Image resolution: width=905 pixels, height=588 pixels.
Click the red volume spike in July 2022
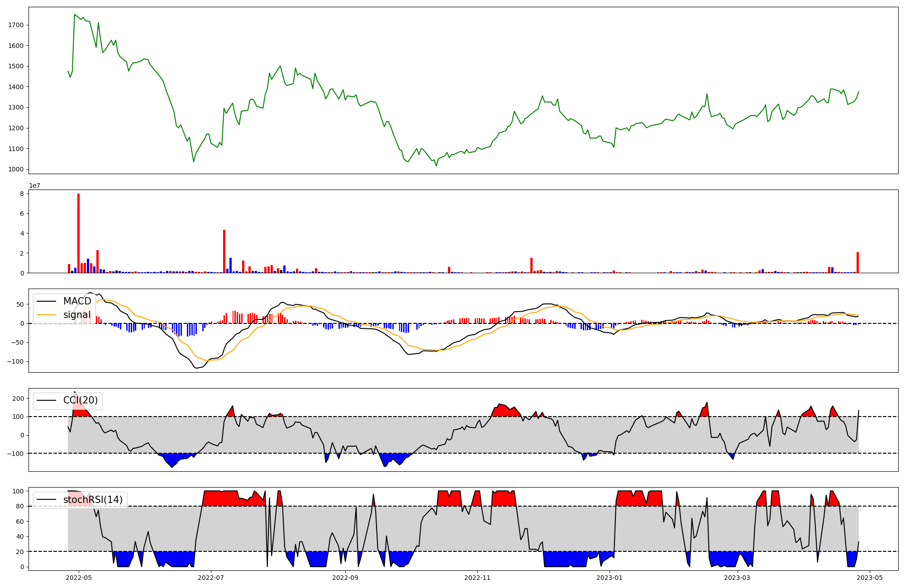click(x=224, y=251)
